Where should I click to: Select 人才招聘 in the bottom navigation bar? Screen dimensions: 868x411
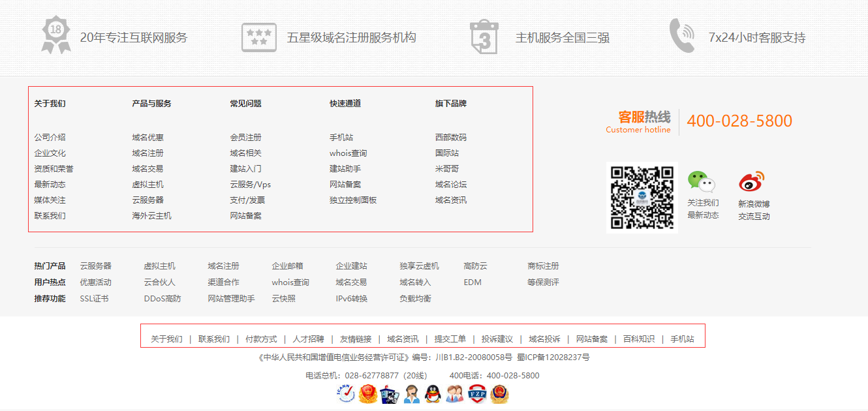click(x=308, y=339)
